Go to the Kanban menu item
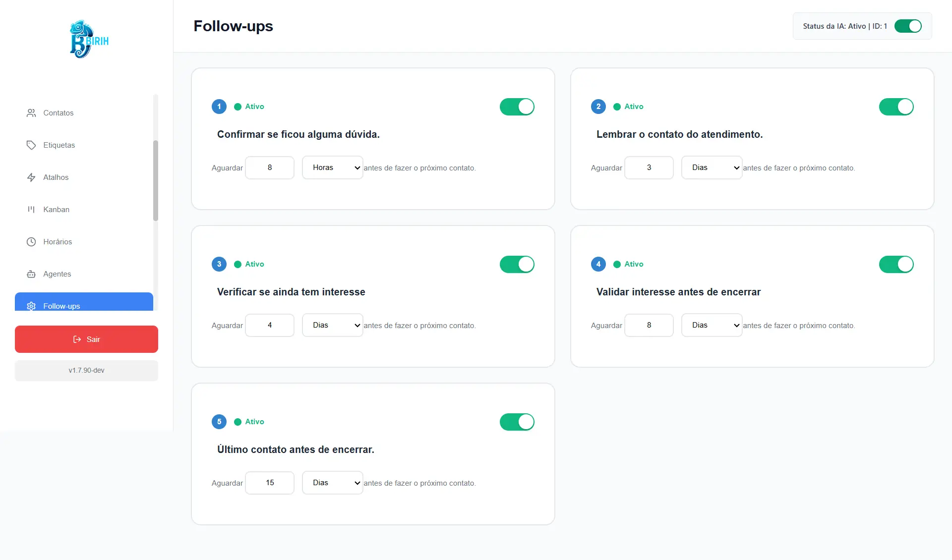 (x=56, y=210)
